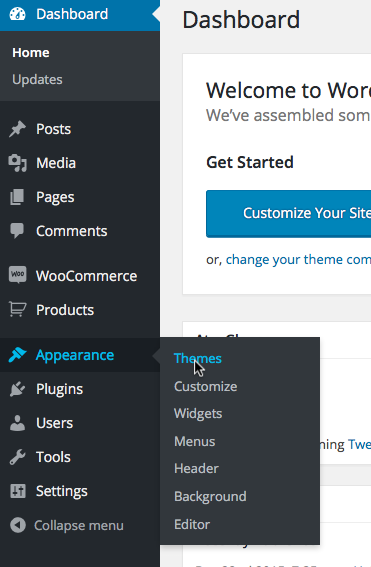Click the Tools wrench icon
Image resolution: width=371 pixels, height=567 pixels.
(17, 457)
